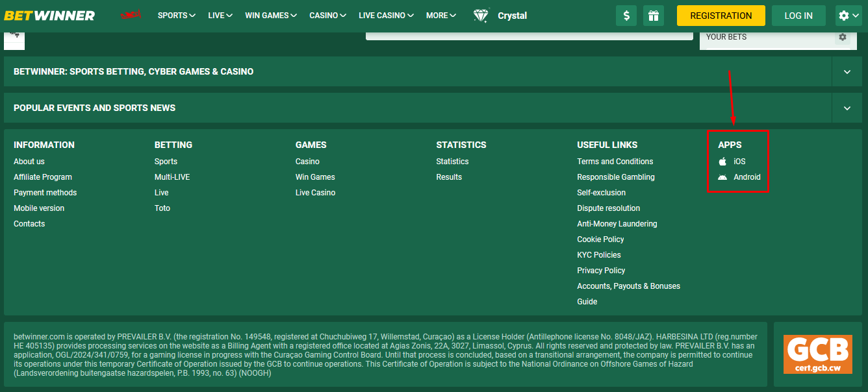Viewport: 868px width, 392px height.
Task: Click the Log In button
Action: [x=798, y=16]
